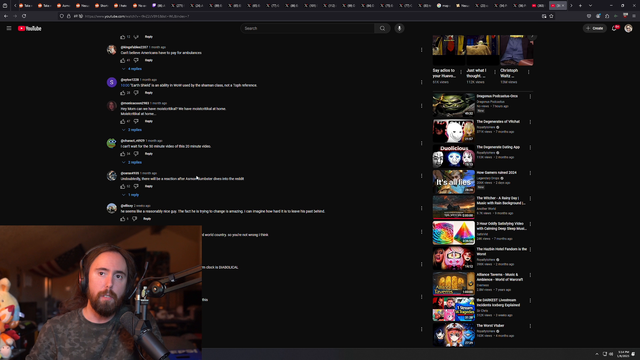The image size is (640, 360).
Task: Open options menu for 'Hey Mom' comment
Action: coord(422,106)
